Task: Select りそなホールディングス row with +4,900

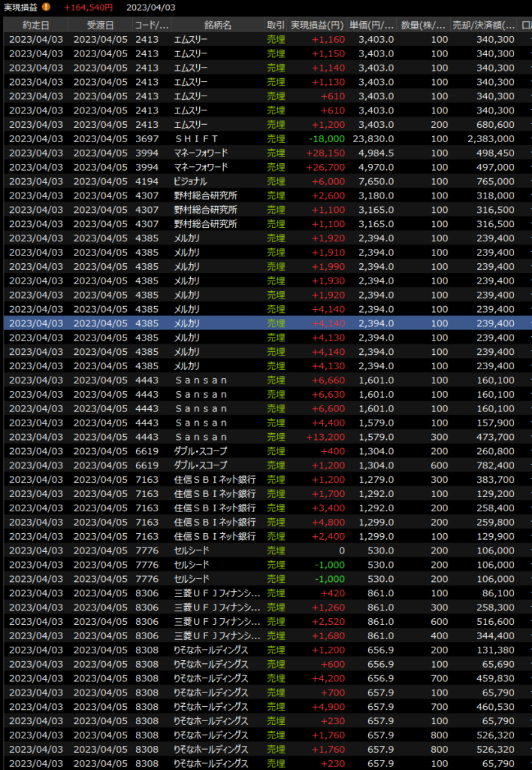Action: tap(263, 707)
